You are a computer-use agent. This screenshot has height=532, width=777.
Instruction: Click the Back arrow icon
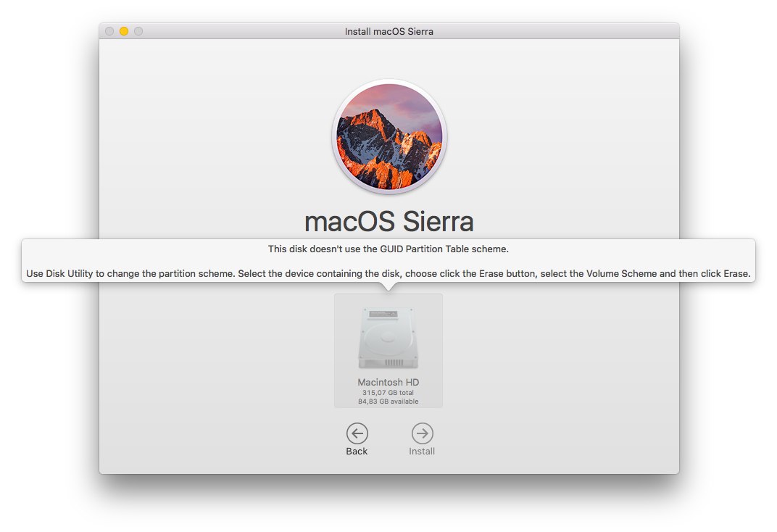tap(357, 433)
